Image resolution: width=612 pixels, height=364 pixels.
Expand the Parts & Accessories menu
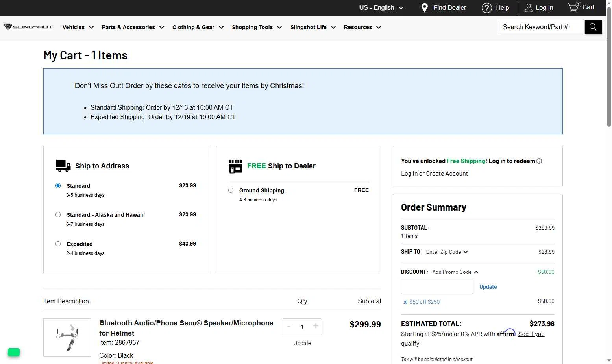coord(133,27)
